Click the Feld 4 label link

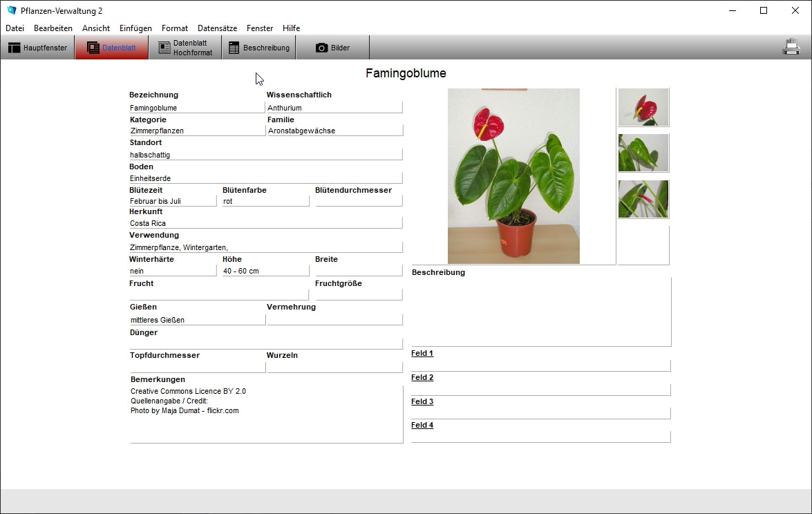(x=422, y=426)
